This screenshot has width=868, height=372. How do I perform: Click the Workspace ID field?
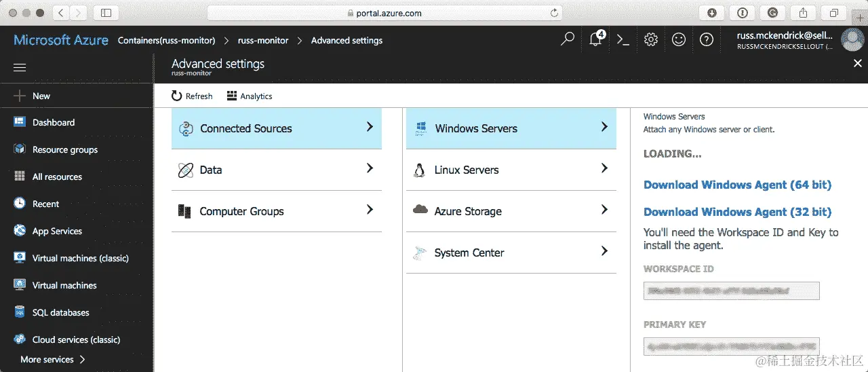pos(731,291)
